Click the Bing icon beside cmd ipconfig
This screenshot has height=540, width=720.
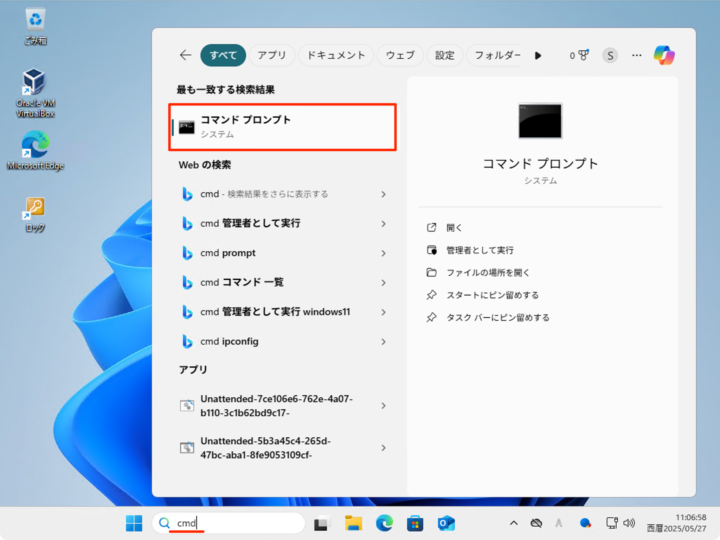click(187, 342)
